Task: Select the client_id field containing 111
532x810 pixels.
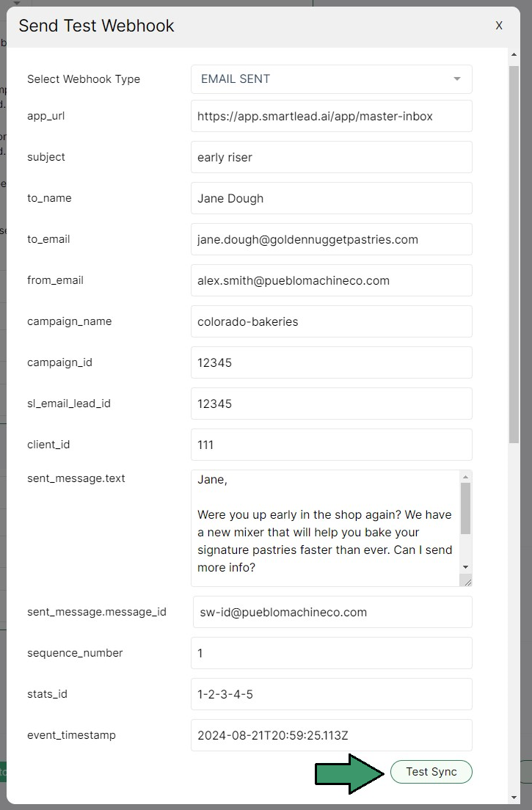Action: (331, 445)
